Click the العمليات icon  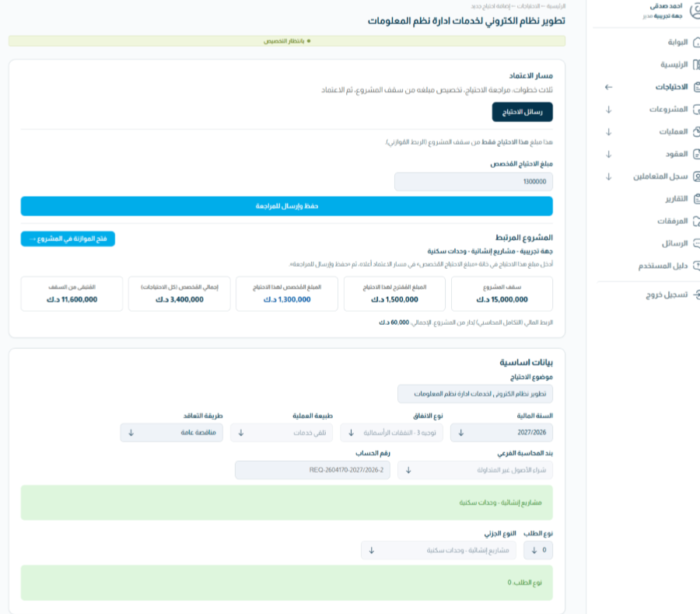pos(696,131)
